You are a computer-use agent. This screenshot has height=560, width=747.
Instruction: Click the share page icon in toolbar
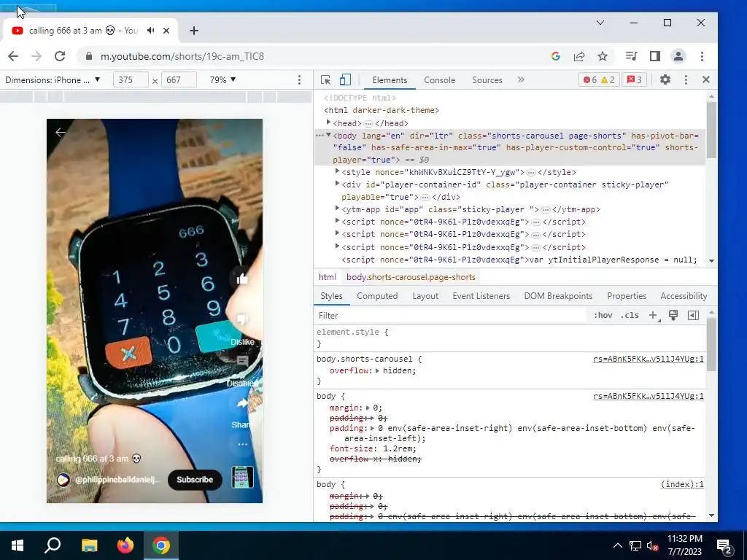tap(579, 56)
